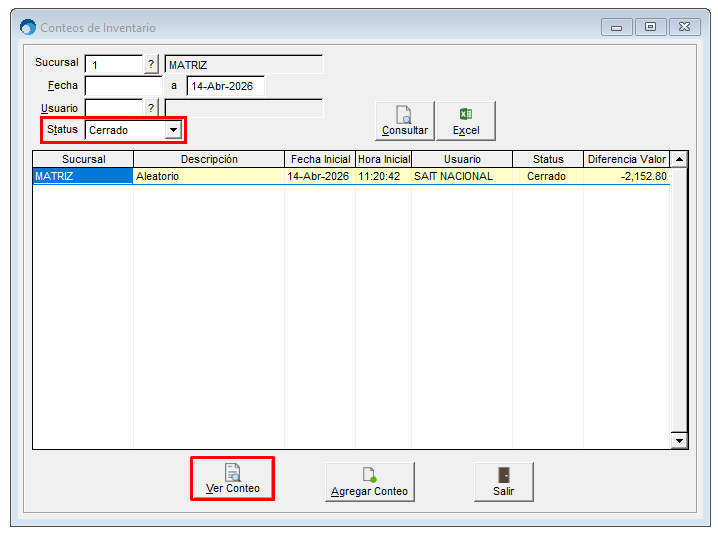The height and width of the screenshot is (533, 718).
Task: Click the starting Fecha input field
Action: tap(124, 86)
